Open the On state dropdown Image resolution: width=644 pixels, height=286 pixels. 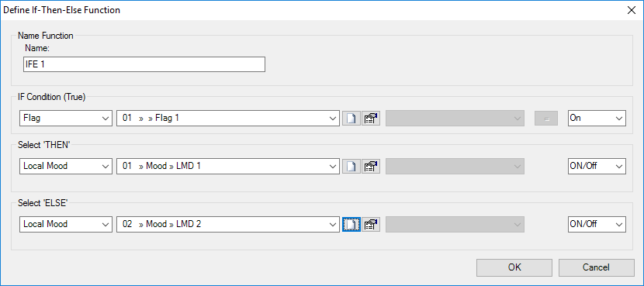point(597,118)
